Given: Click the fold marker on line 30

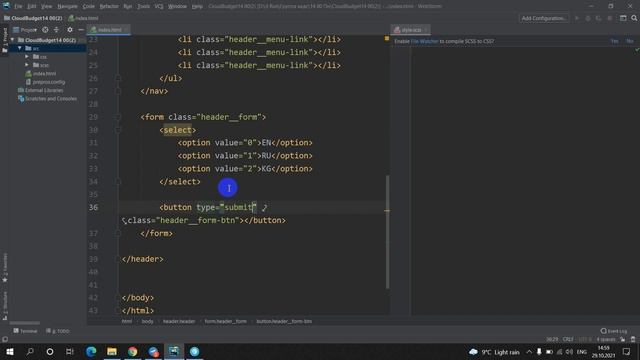Looking at the screenshot, I should (118, 130).
